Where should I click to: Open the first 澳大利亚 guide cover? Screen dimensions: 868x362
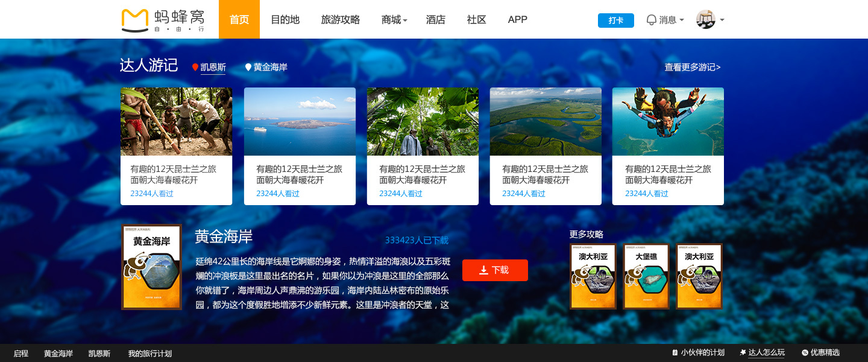[x=593, y=276]
